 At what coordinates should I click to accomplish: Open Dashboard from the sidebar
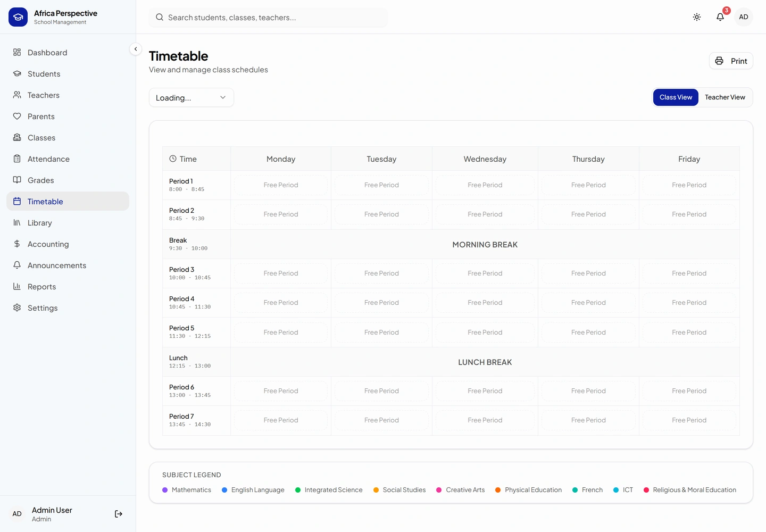click(68, 52)
